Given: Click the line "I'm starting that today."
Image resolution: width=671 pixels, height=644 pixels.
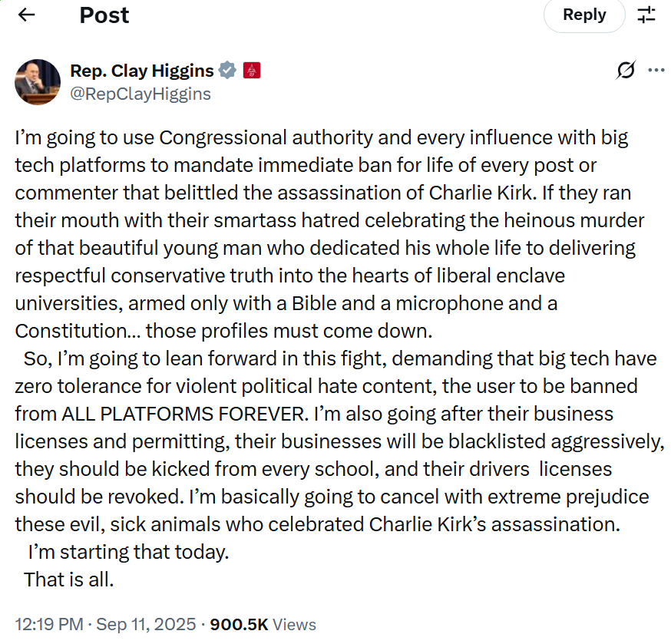Looking at the screenshot, I should tap(128, 552).
